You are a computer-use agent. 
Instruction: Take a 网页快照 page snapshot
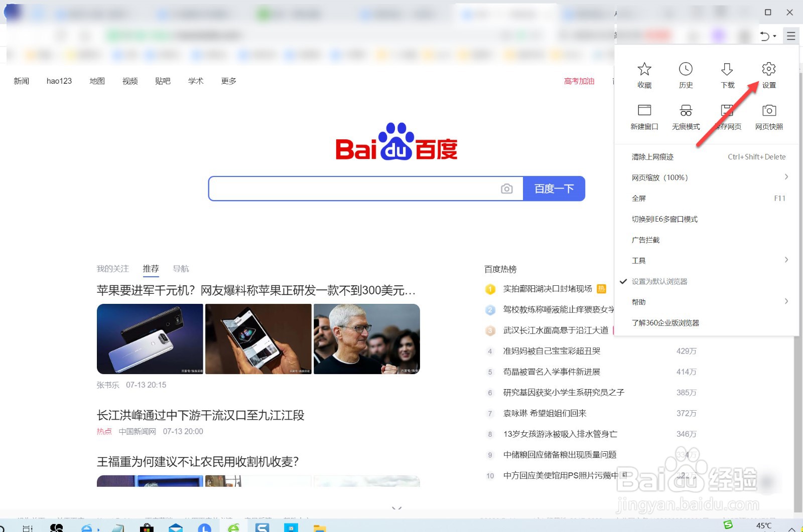point(769,117)
